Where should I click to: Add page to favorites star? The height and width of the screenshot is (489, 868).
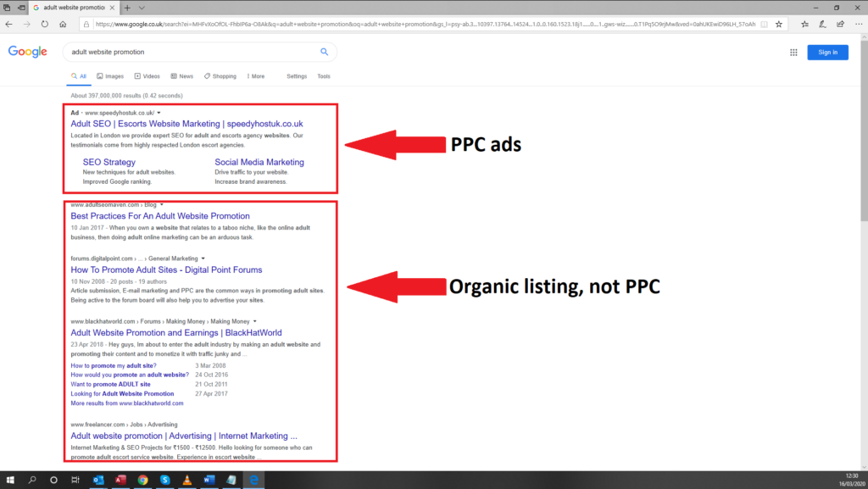[x=779, y=24]
